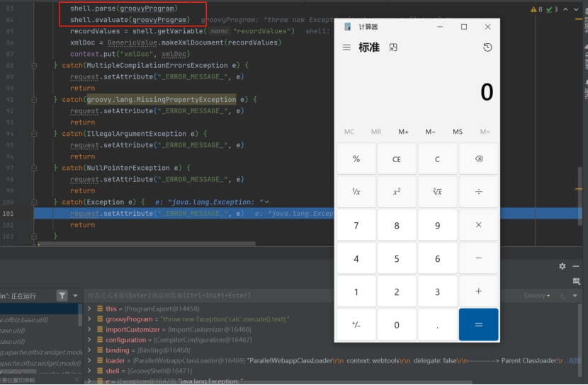
Task: Click the editor horizontal scrollbar
Action: tap(147, 243)
